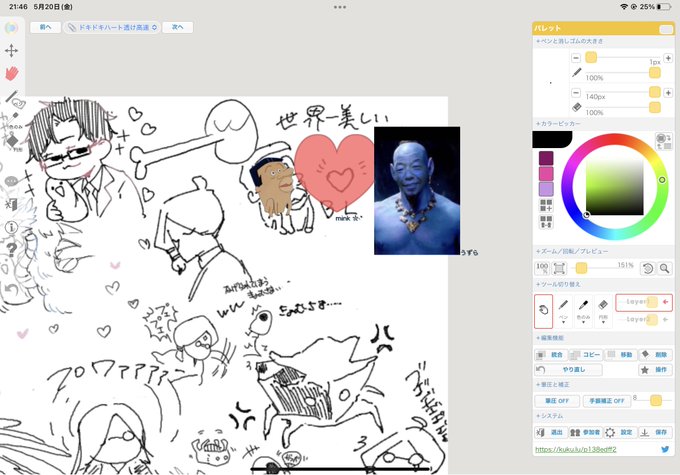Select the eraser tool in left sidebar

tap(13, 141)
